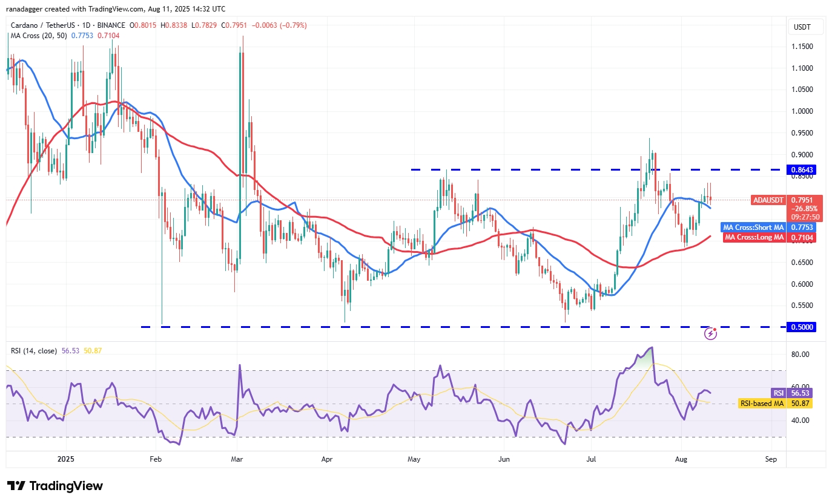This screenshot has width=832, height=504.
Task: Click the TradingView logo
Action: point(56,486)
